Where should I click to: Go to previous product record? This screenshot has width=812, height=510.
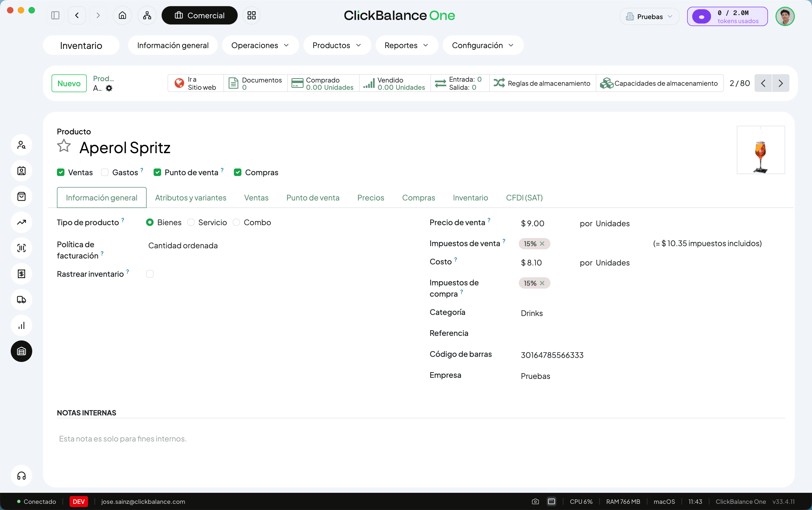[763, 83]
